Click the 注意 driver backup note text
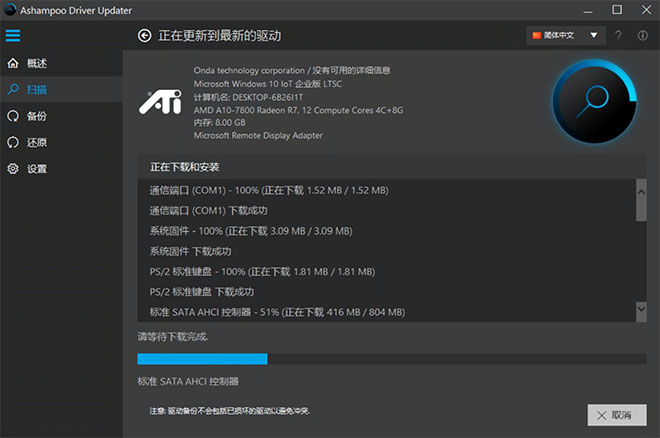660x438 pixels. pyautogui.click(x=230, y=411)
